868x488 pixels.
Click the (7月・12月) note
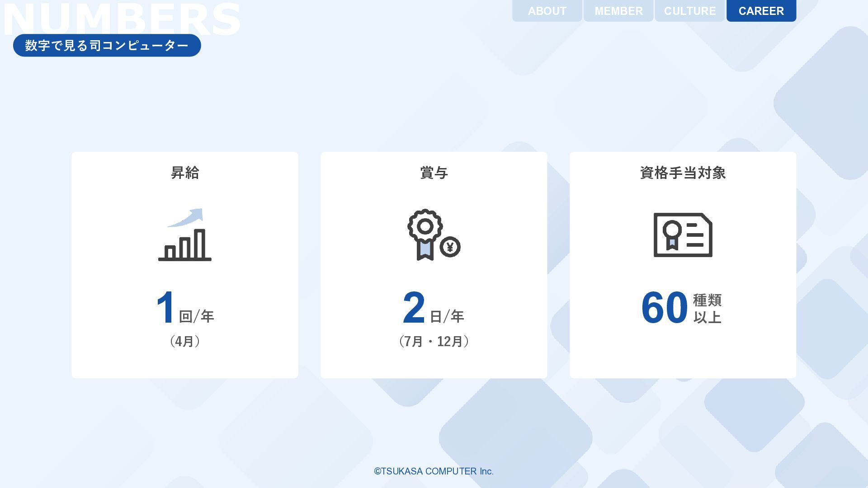(434, 341)
